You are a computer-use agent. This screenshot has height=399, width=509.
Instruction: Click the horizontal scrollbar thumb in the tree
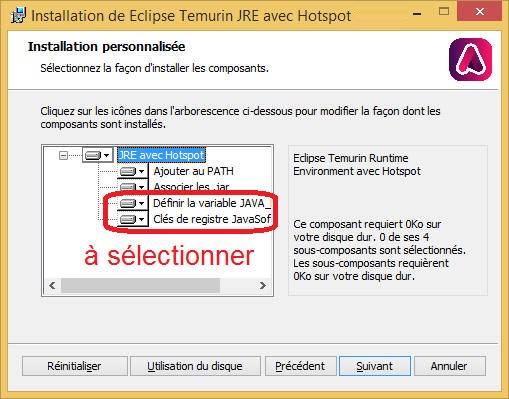140,286
